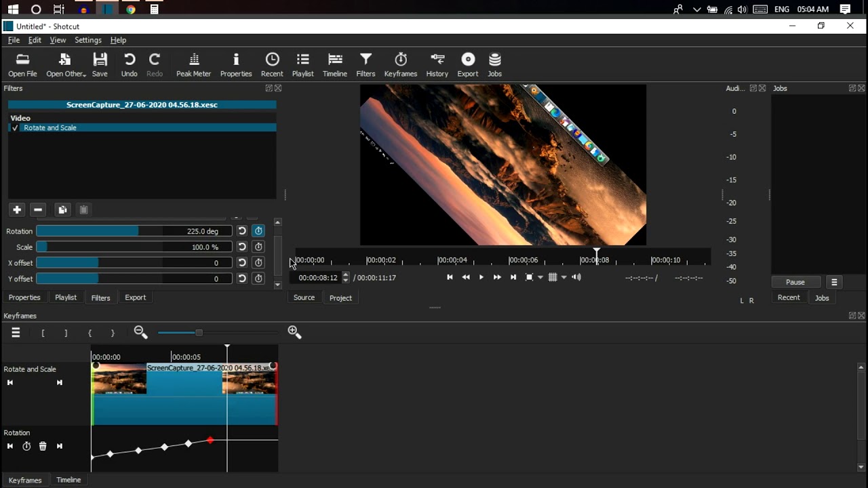Switch to the Export tab
Screen dimensions: 868x488
tap(136, 298)
